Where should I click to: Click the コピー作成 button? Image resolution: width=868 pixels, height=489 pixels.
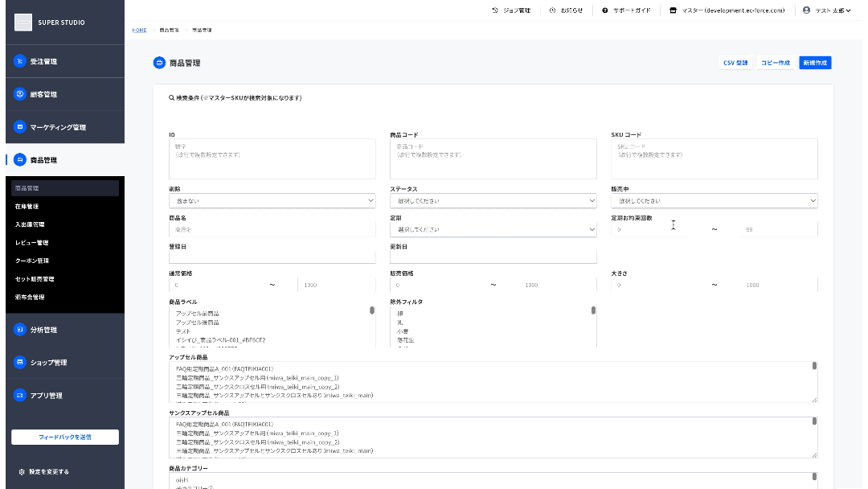pyautogui.click(x=775, y=63)
